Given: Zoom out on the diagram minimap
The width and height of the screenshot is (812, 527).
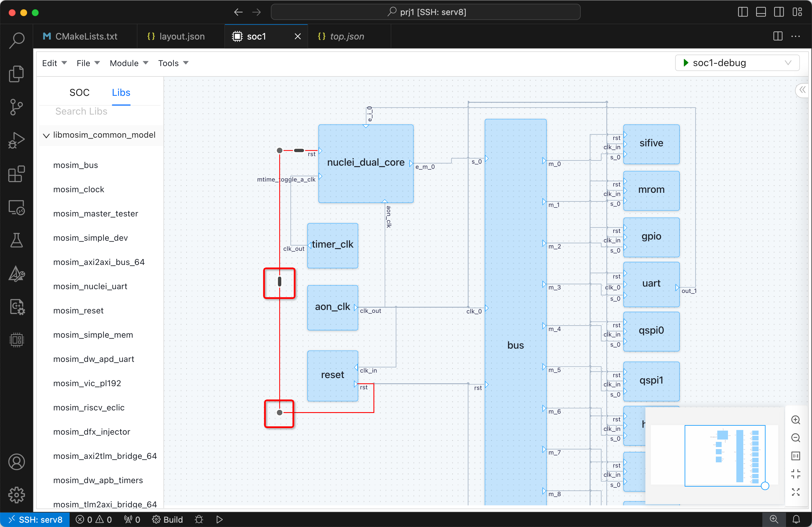Looking at the screenshot, I should (796, 438).
